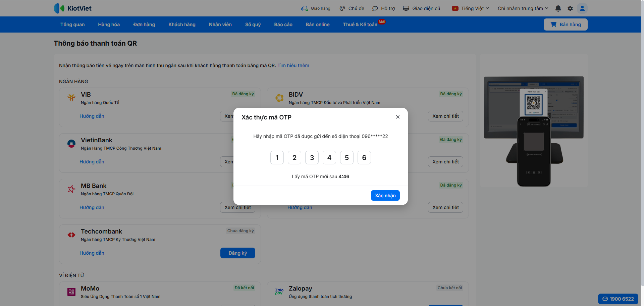Click the MoMo wallet logo

71,292
